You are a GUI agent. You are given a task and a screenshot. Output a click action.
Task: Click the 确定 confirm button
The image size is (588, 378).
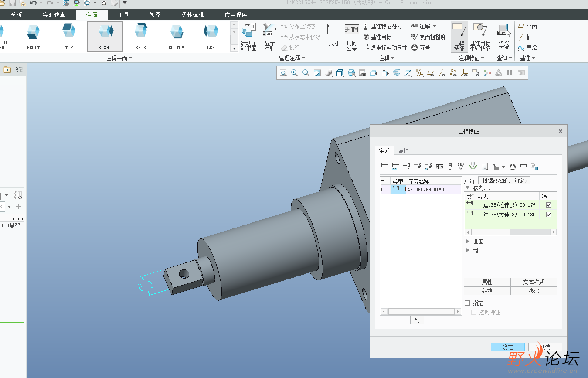[507, 347]
